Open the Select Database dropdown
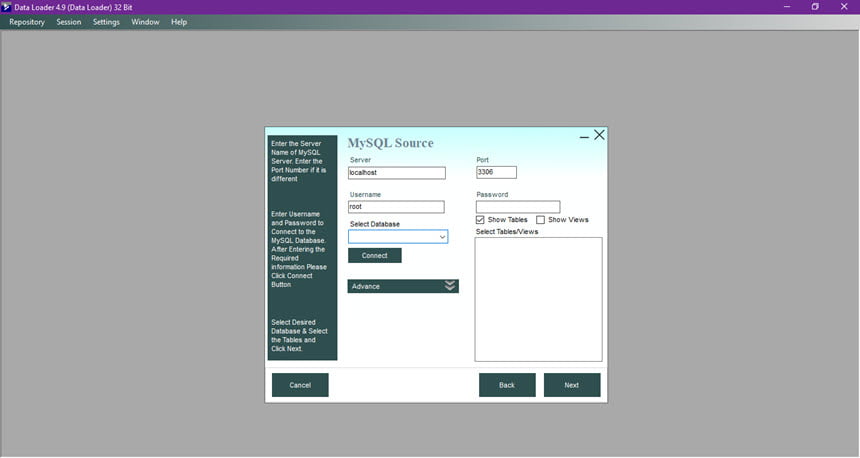This screenshot has height=458, width=860. pos(398,236)
